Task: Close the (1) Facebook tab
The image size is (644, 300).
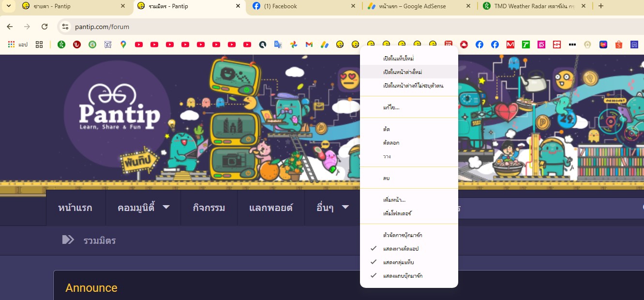Action: tap(353, 6)
